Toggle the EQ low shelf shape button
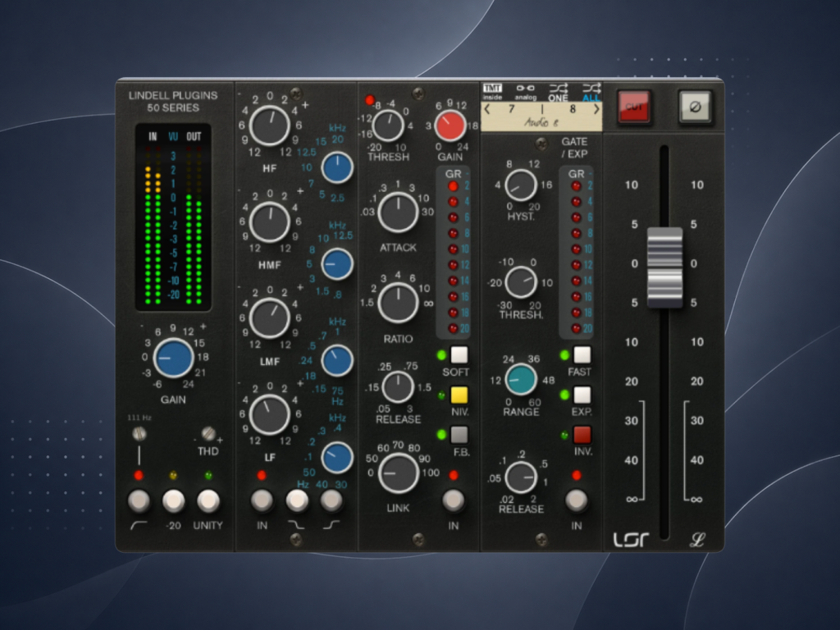840x630 pixels. (x=331, y=500)
